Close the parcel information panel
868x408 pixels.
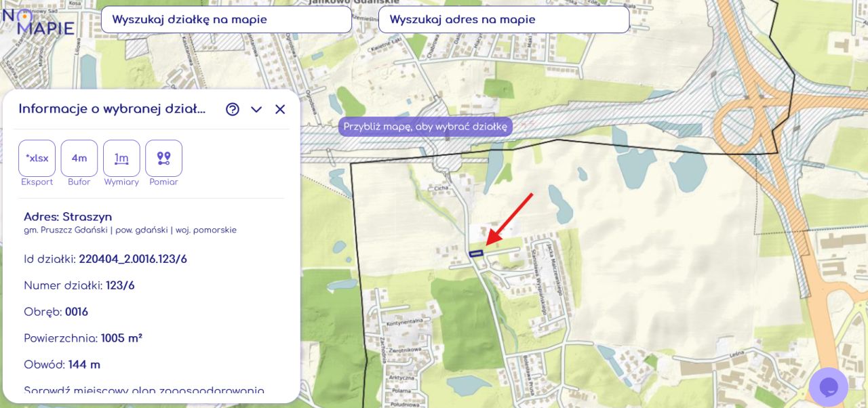[280, 109]
